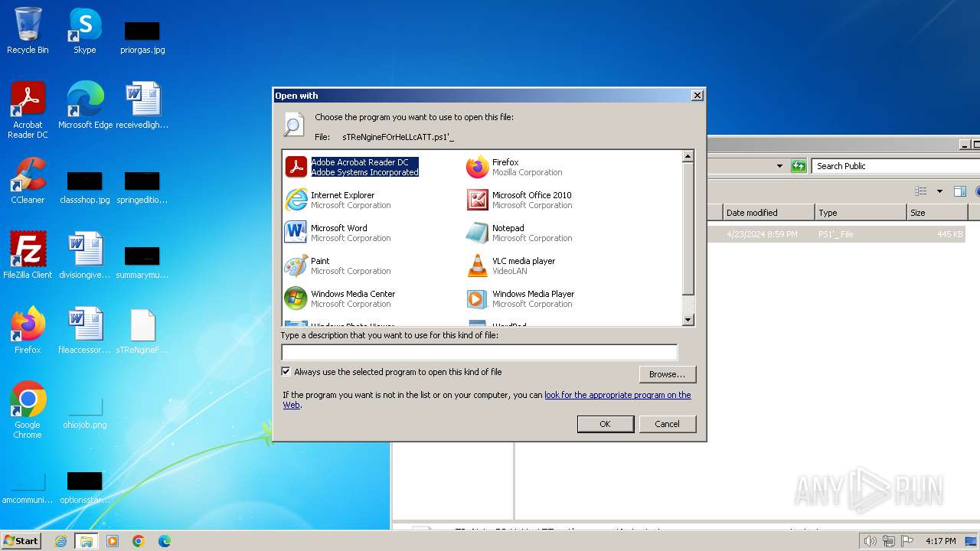Select the PS1'_ File row in Explorer
The height and width of the screenshot is (551, 980).
pyautogui.click(x=836, y=234)
